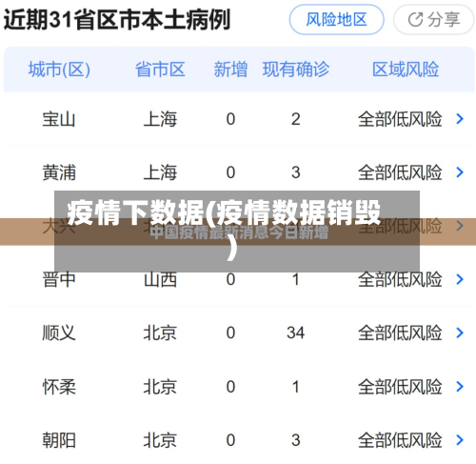Click the city name 宝山

[59, 119]
